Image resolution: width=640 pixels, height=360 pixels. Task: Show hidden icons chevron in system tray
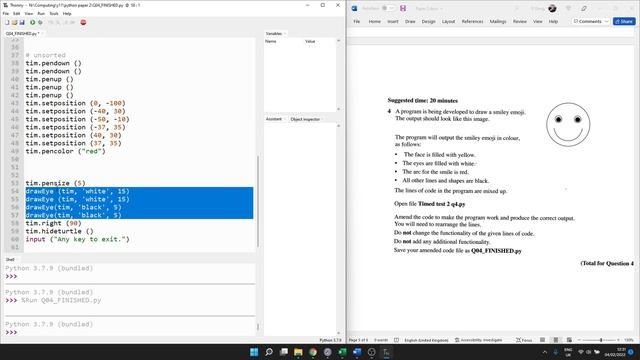coord(544,352)
